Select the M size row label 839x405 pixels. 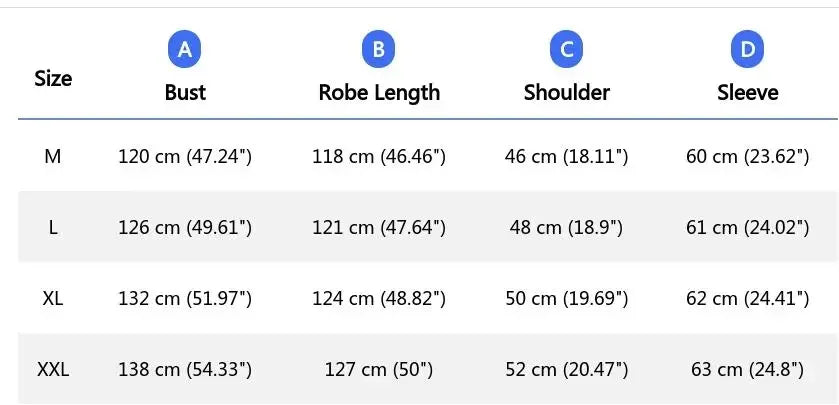[x=53, y=156]
